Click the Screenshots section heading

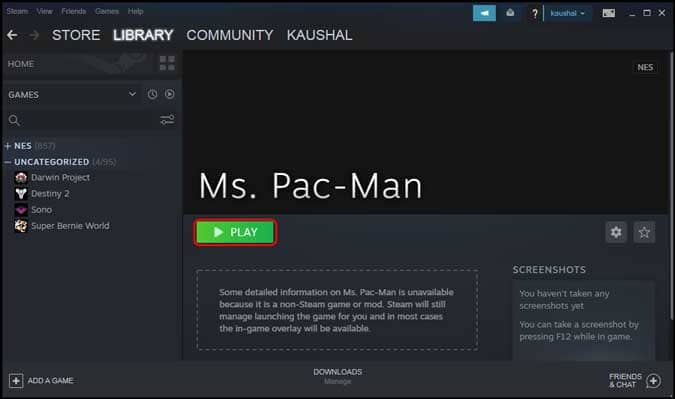pos(549,269)
